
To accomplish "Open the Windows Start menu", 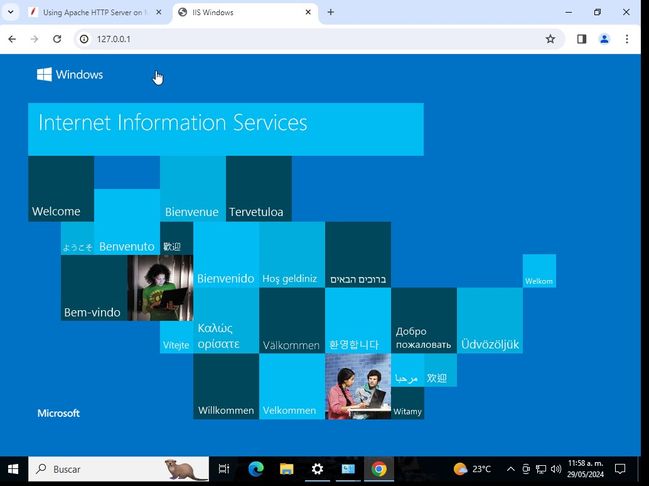I will click(x=13, y=469).
